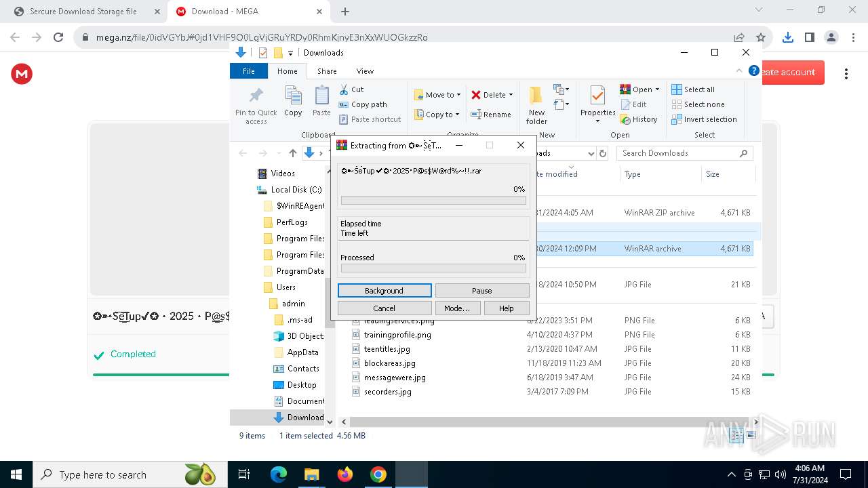868x488 pixels.
Task: Click Pin to Quick access icon
Action: (256, 96)
